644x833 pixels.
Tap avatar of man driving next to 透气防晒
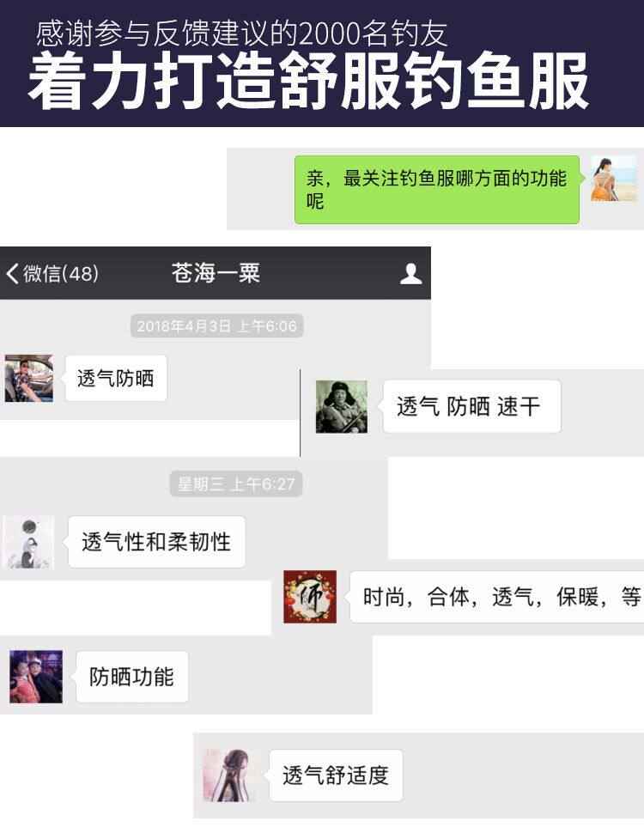tap(28, 378)
